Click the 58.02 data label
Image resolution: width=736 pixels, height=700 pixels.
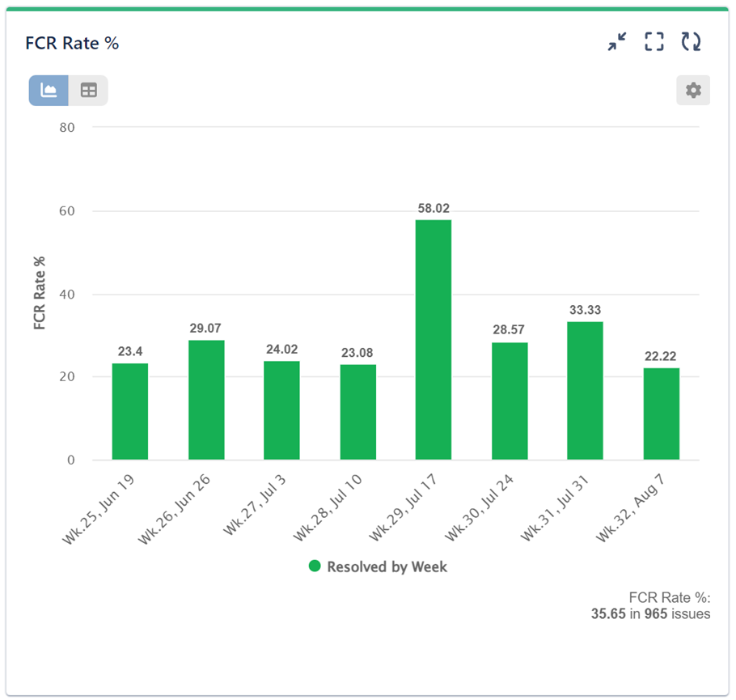pos(434,208)
